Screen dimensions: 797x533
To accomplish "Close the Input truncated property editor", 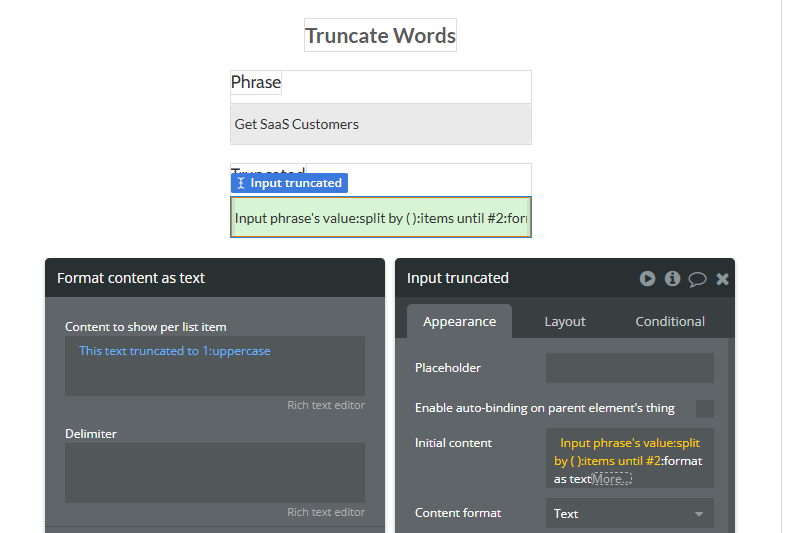I will [722, 279].
